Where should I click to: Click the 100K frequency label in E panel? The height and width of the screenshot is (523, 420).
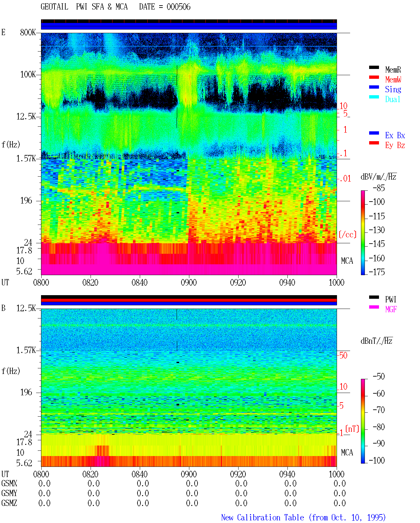click(28, 74)
